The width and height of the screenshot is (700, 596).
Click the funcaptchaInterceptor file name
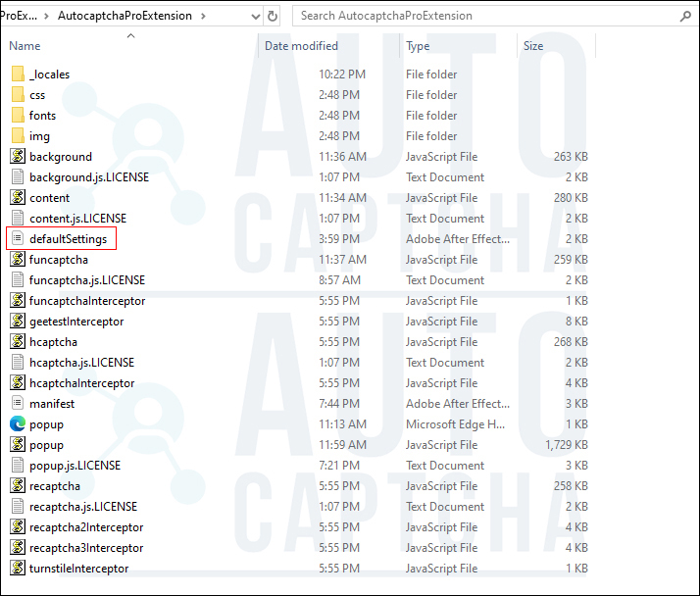pyautogui.click(x=87, y=301)
